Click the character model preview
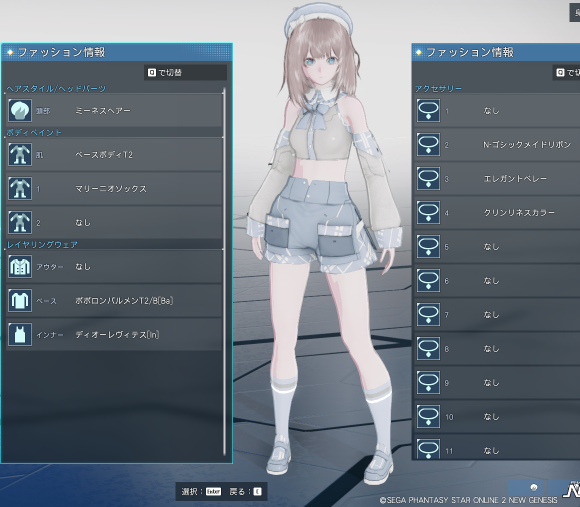Image resolution: width=580 pixels, height=507 pixels. click(x=323, y=244)
